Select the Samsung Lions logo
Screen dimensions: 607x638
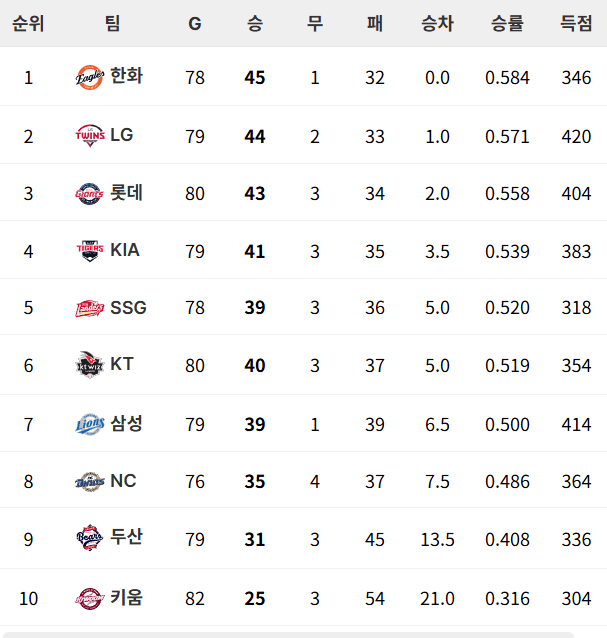point(90,424)
